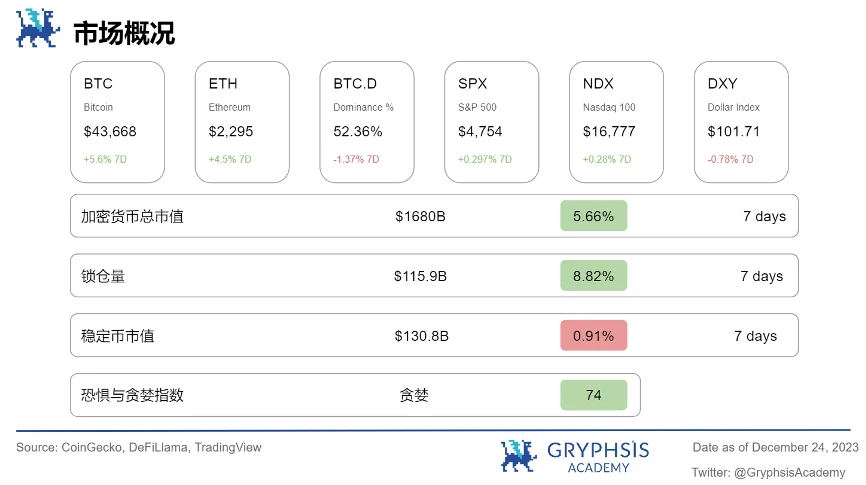
Task: Click the $1680B total market cap value
Action: tap(420, 216)
